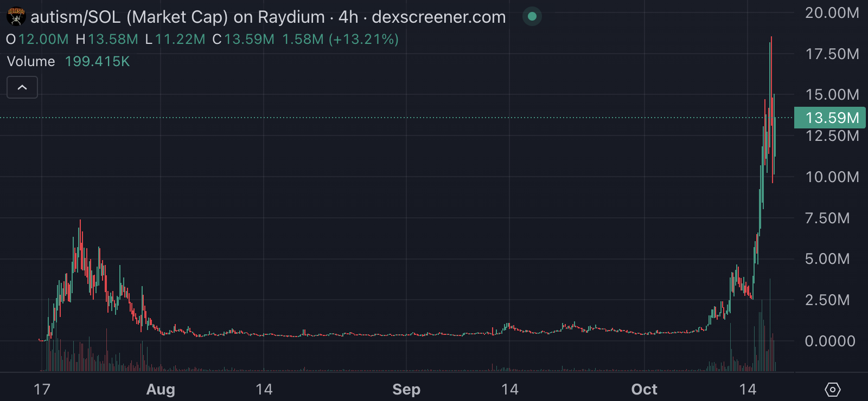This screenshot has height=401, width=868.
Task: Click the +13.21% change readout
Action: coord(363,40)
